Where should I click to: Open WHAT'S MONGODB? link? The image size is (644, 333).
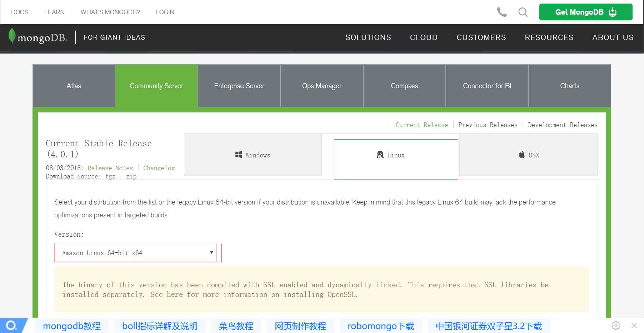tap(110, 12)
